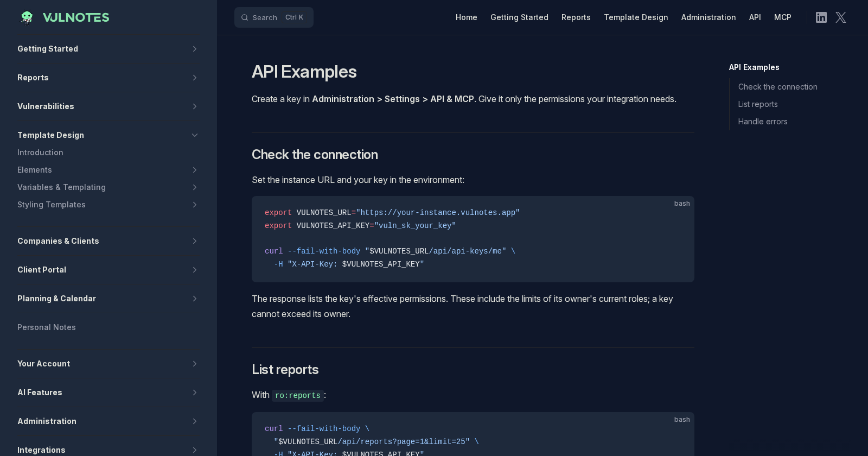Jump to Check the connection in contents

click(777, 87)
